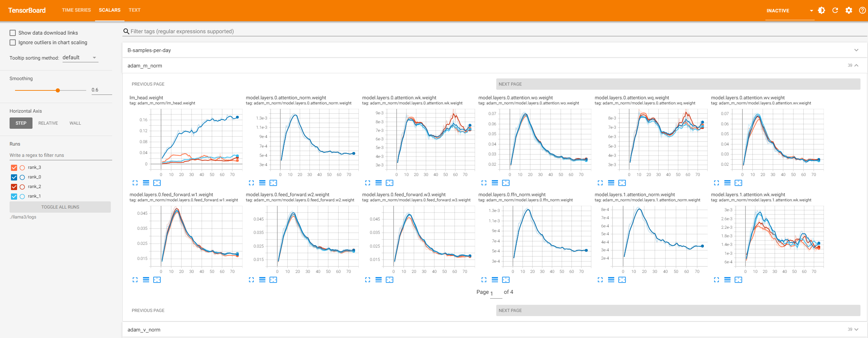Expand lm_head.weight chart to full size

tap(135, 183)
